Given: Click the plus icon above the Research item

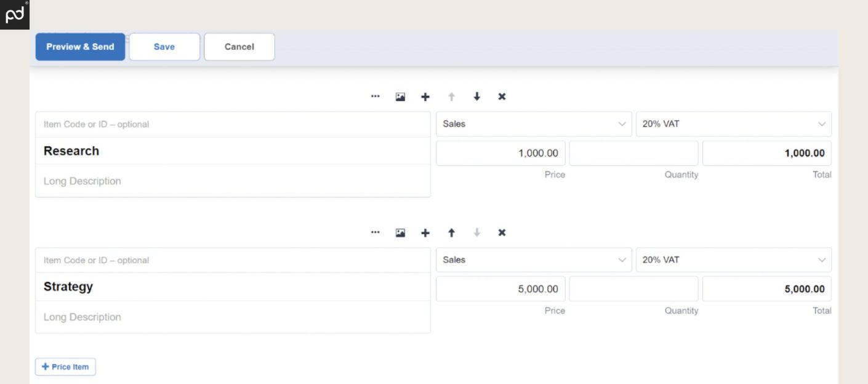Looking at the screenshot, I should click(x=425, y=96).
